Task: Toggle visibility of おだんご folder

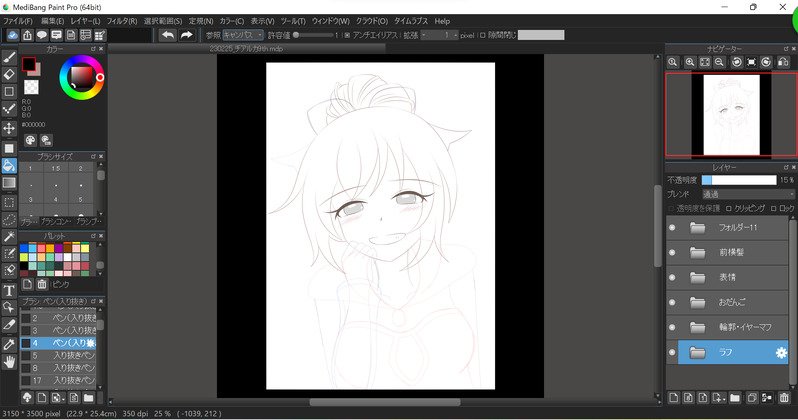Action: tap(672, 302)
